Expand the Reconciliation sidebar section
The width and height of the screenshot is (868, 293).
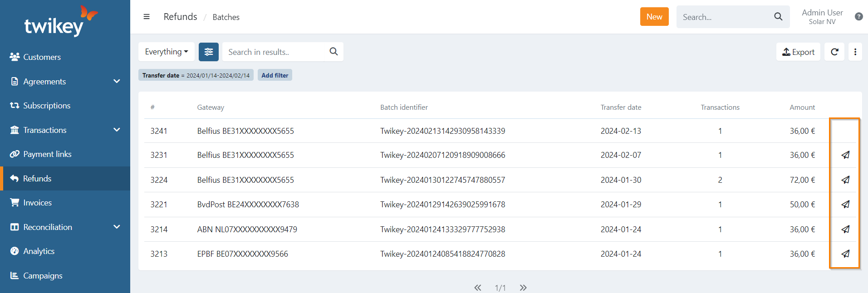click(x=117, y=227)
